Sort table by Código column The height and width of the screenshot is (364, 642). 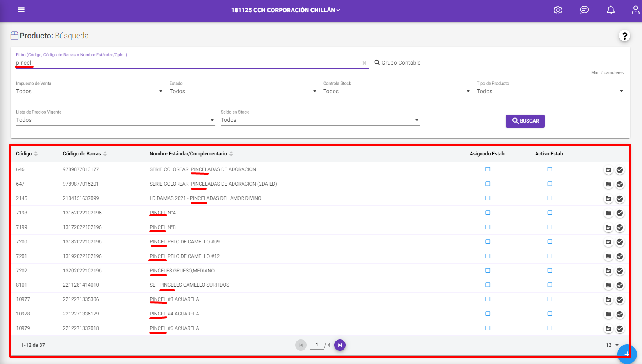(27, 154)
